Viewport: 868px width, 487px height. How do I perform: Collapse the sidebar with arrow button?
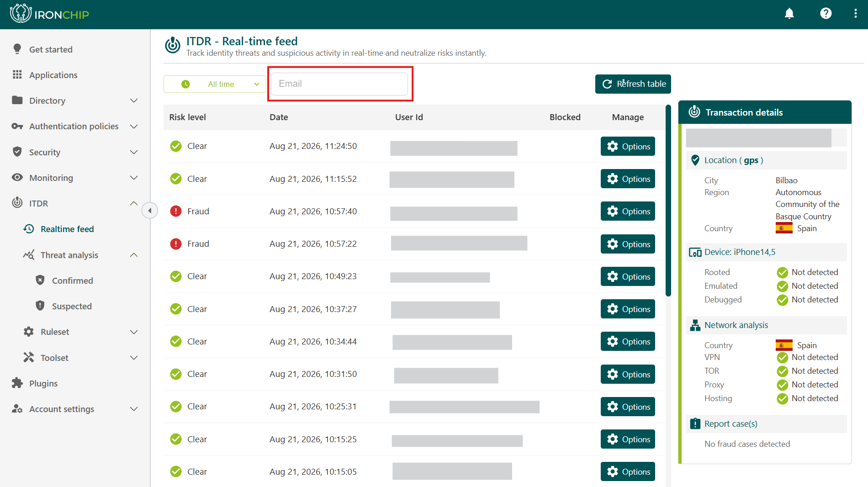(150, 211)
